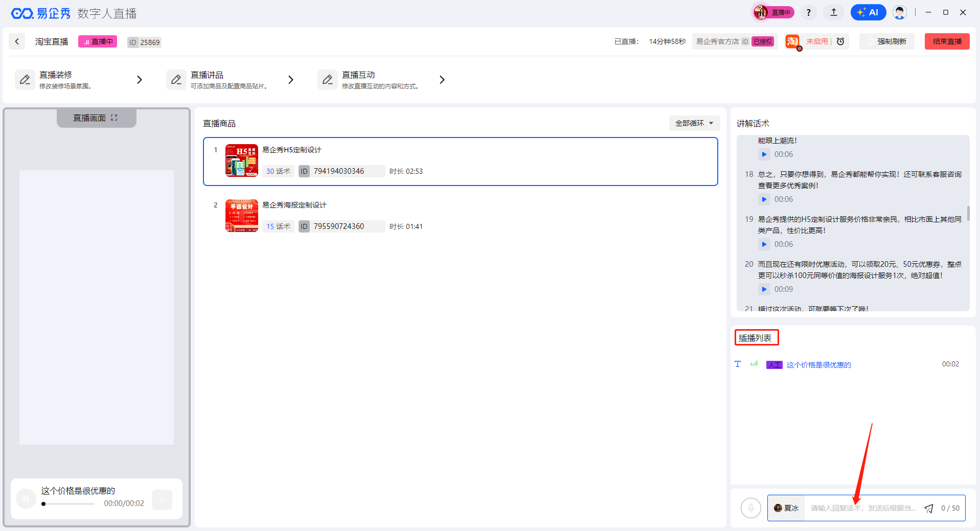Select the 易企秀海报定制设计 product thumbnail

click(x=241, y=216)
